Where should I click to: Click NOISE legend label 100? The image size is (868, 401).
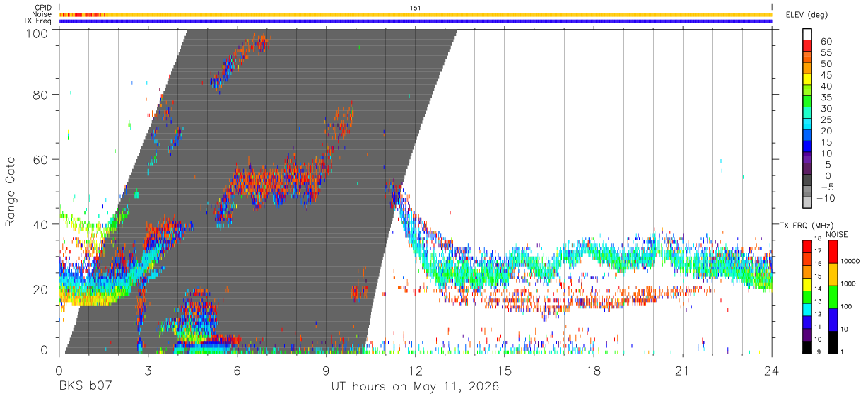(x=845, y=306)
